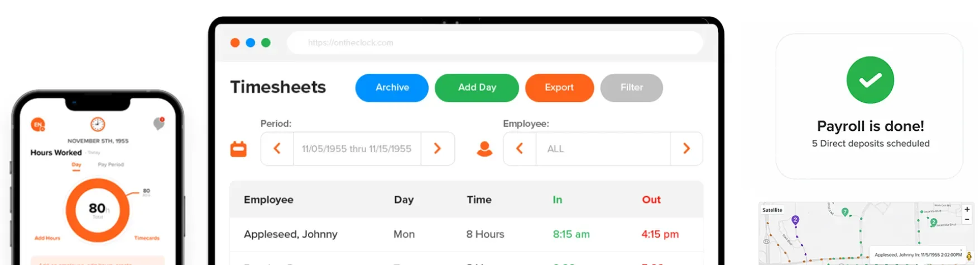The width and height of the screenshot is (980, 265).
Task: Select the previous employee arrow
Action: [x=520, y=149]
